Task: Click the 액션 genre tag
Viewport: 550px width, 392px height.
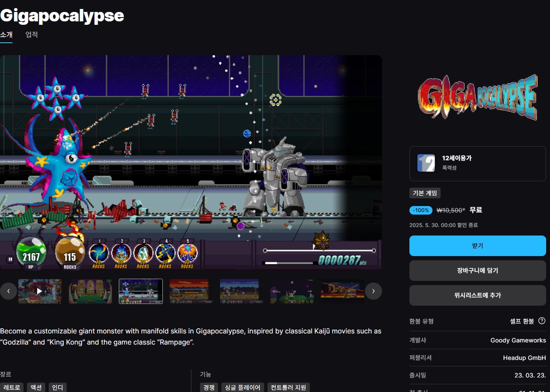Action: click(x=36, y=387)
